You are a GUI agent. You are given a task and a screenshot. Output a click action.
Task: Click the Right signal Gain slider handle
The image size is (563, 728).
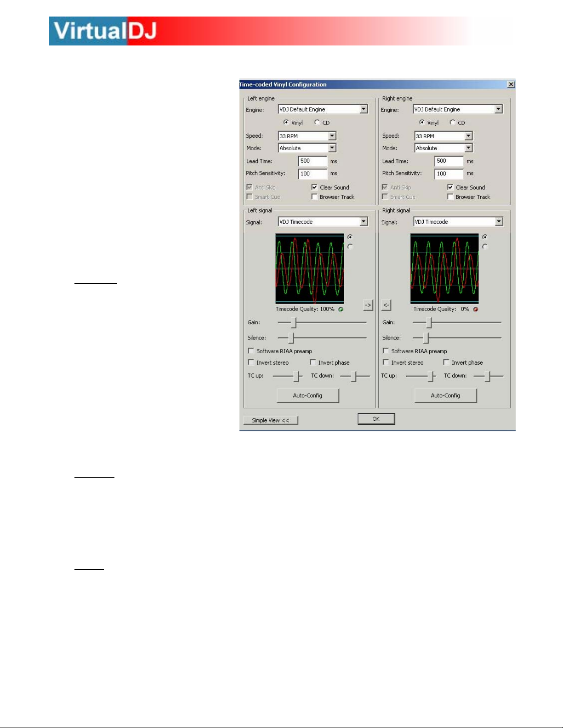tap(429, 322)
